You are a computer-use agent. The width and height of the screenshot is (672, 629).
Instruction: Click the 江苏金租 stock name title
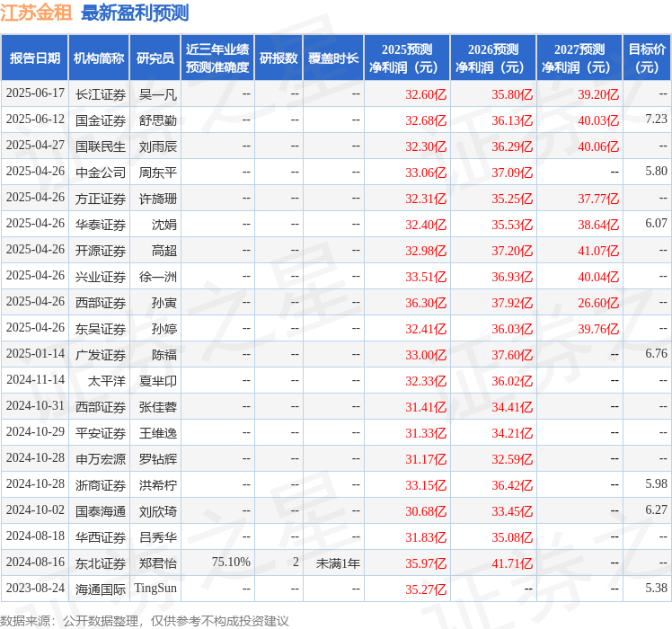[x=37, y=13]
